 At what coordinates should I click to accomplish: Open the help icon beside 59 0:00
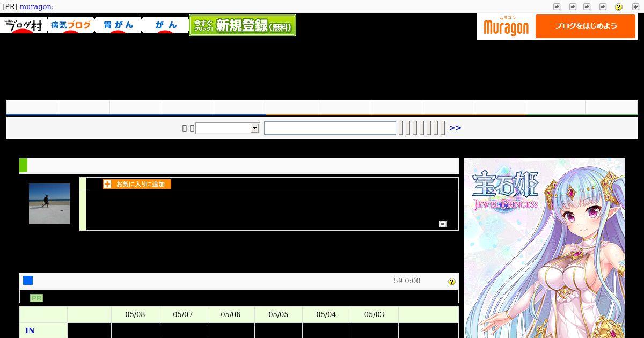(x=452, y=282)
